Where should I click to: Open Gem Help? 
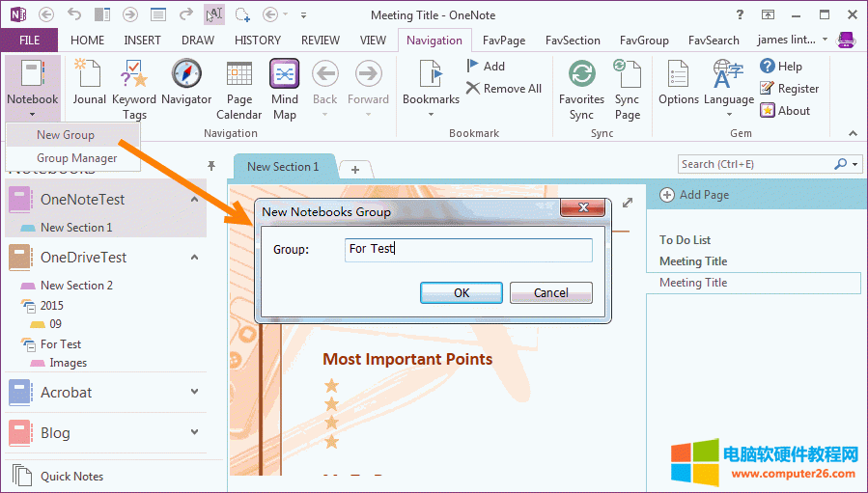coord(781,66)
